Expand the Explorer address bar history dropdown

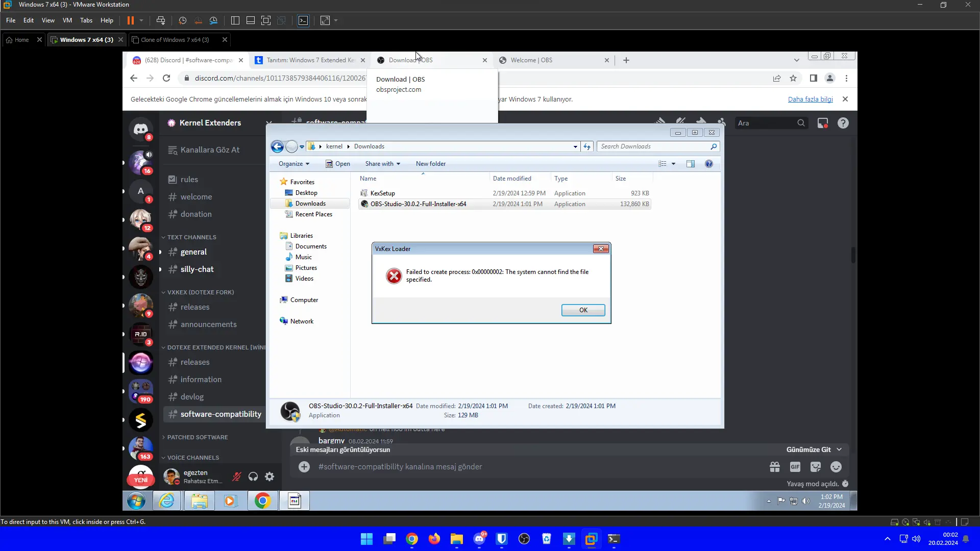(x=575, y=147)
